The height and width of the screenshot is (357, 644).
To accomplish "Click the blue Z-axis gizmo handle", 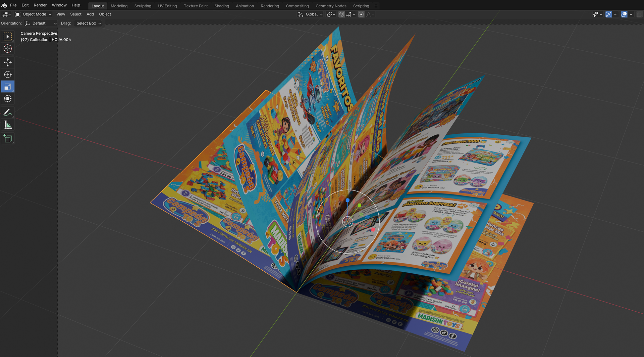I will point(347,200).
